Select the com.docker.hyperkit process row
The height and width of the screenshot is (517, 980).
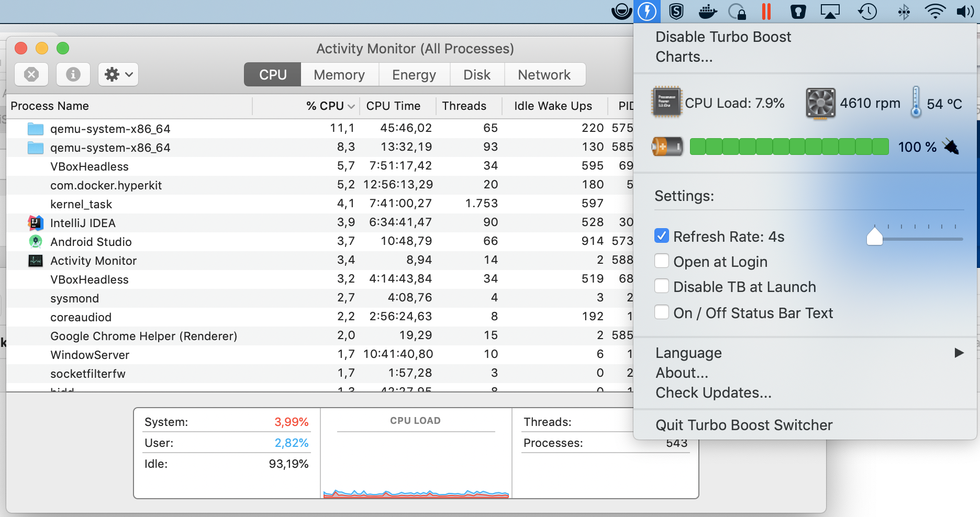(320, 185)
